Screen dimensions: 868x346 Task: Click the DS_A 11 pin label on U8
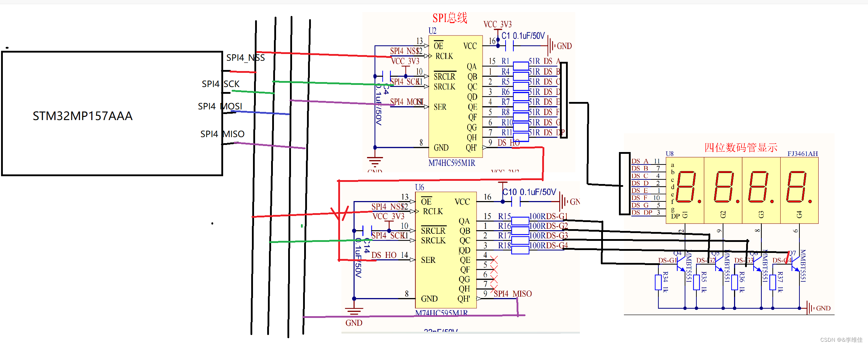646,161
